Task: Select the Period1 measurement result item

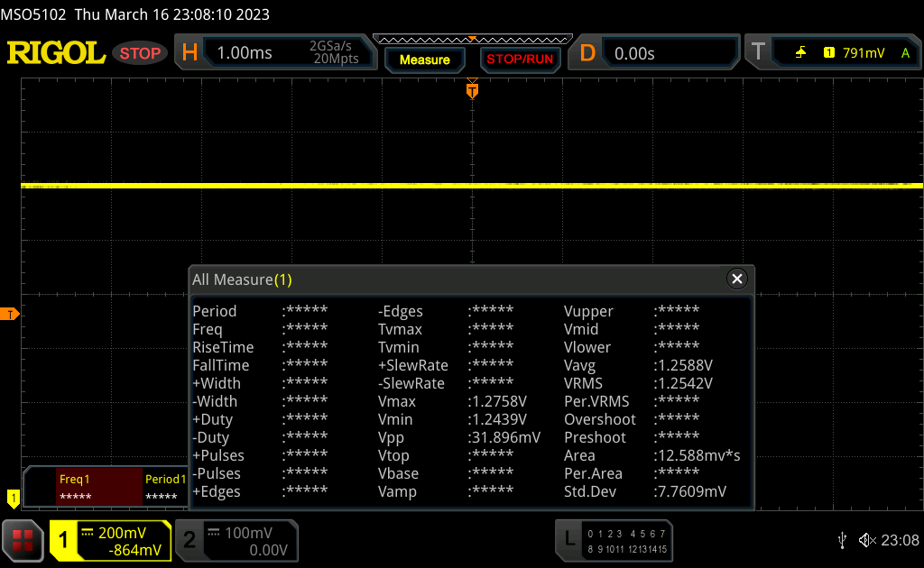Action: pyautogui.click(x=164, y=488)
